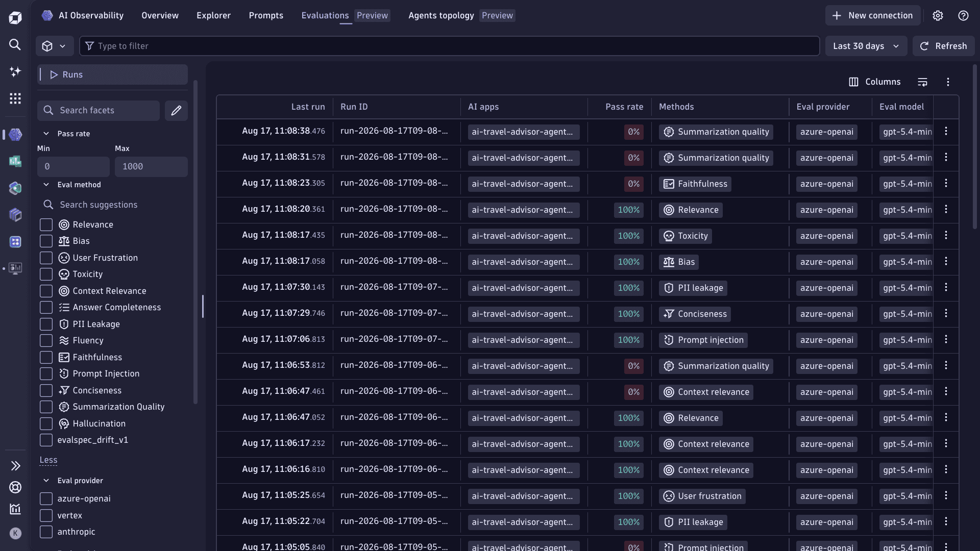Collapse the Eval provider facet section

pos(46,481)
